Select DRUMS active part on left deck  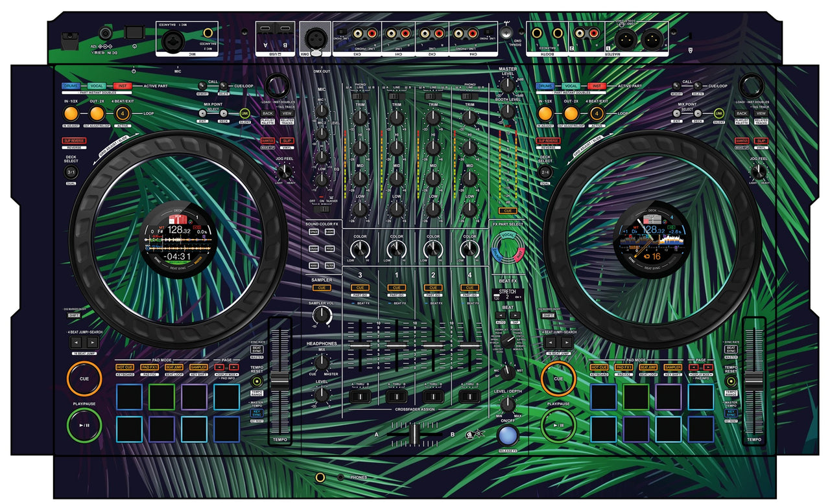[71, 86]
